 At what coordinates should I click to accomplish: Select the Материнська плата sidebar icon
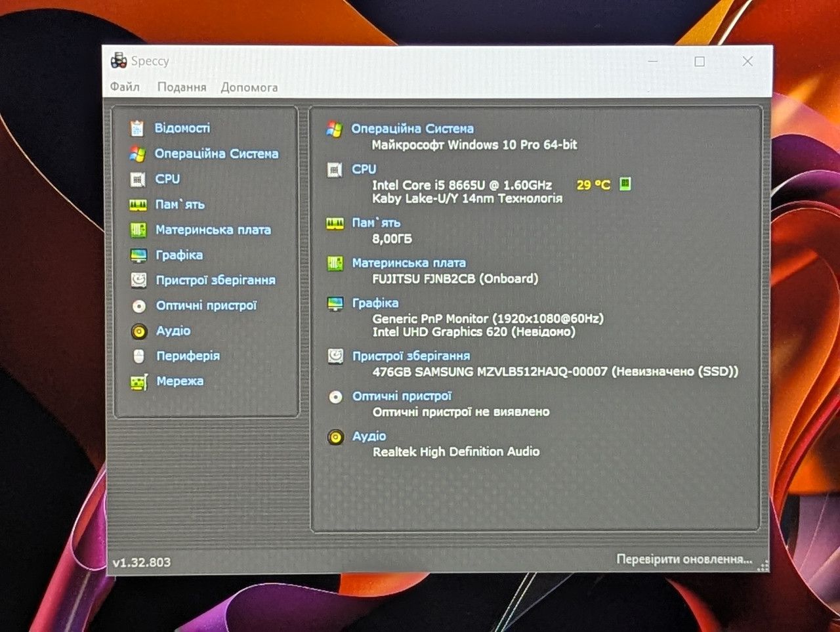(138, 230)
